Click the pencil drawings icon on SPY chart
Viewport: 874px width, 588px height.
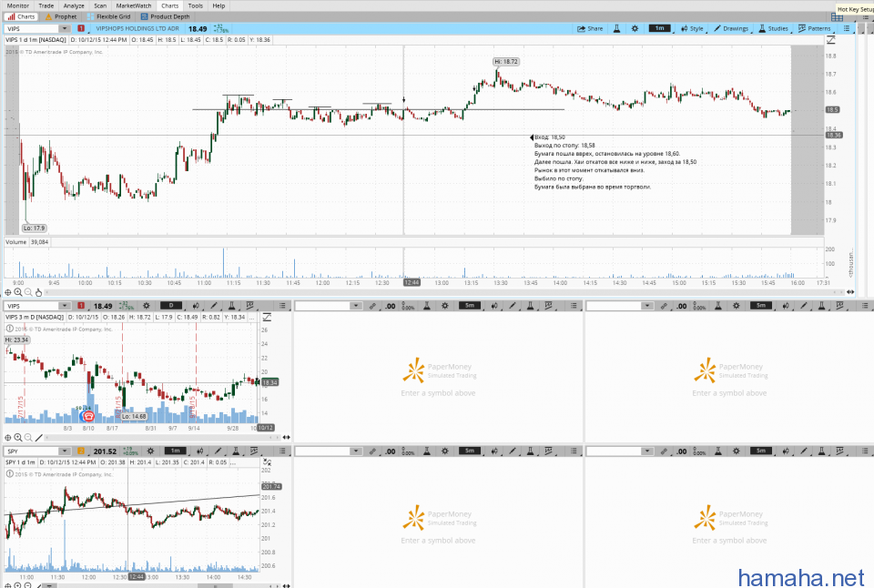[x=218, y=451]
